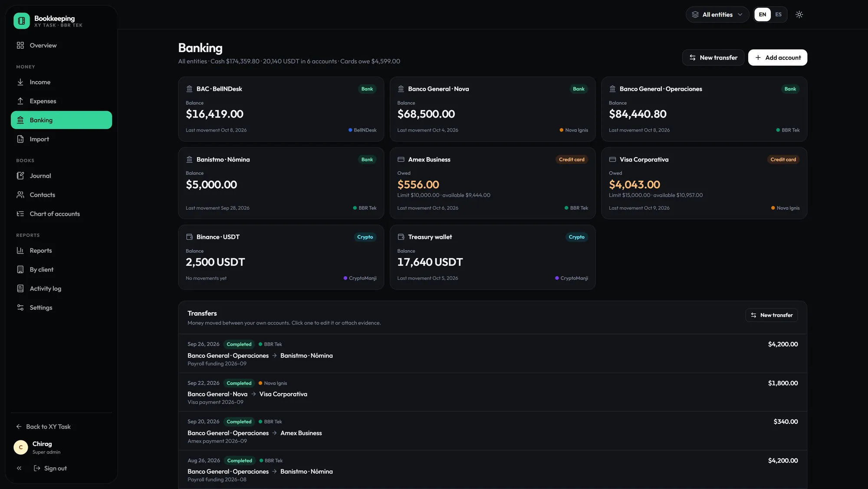Viewport: 868px width, 489px height.
Task: Click the Credit card badge on Amex Business
Action: point(572,160)
